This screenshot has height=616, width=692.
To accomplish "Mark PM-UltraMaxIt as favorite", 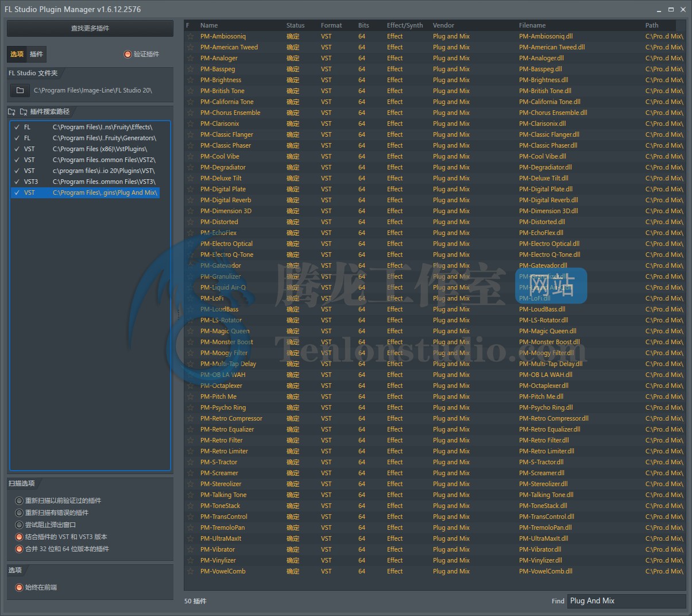I will [x=190, y=538].
